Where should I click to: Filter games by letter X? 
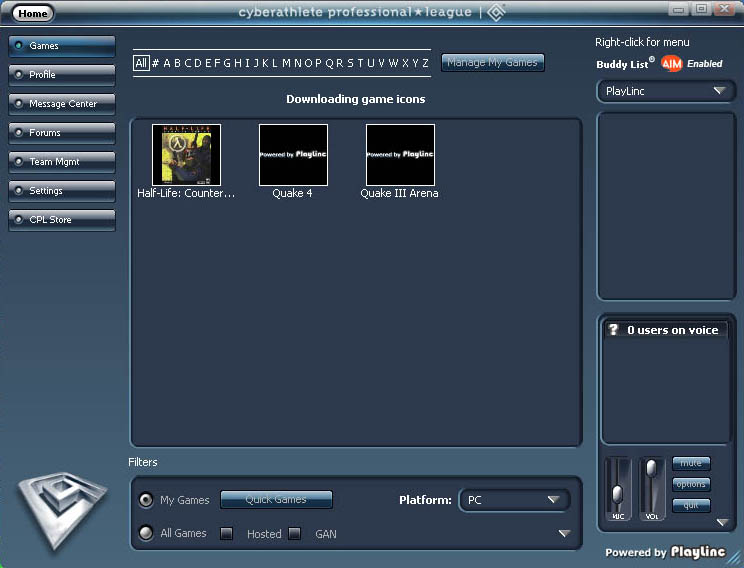(x=405, y=63)
